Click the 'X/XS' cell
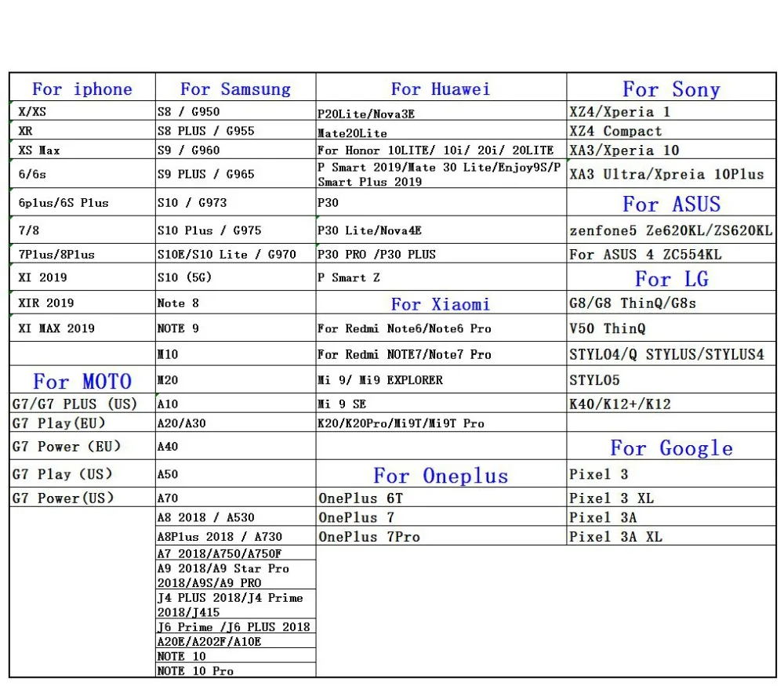Viewport: 784px width, 692px height. tap(82, 111)
